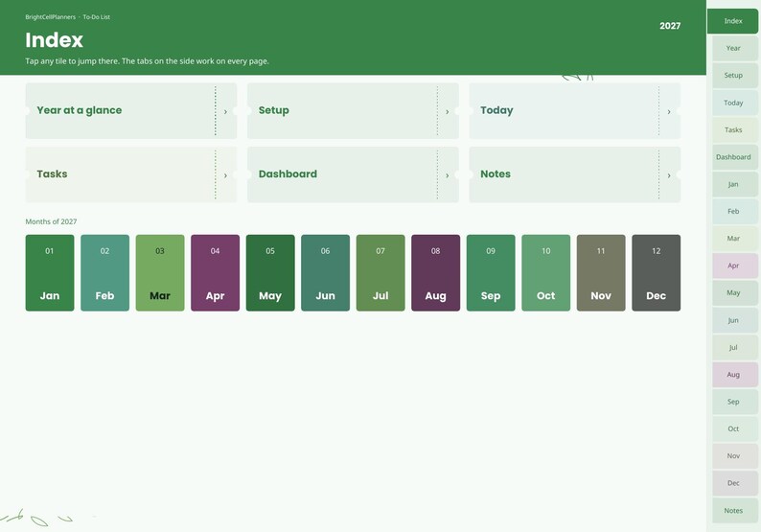Jump to the 12 Dec month tile
The height and width of the screenshot is (532, 761).
[657, 273]
